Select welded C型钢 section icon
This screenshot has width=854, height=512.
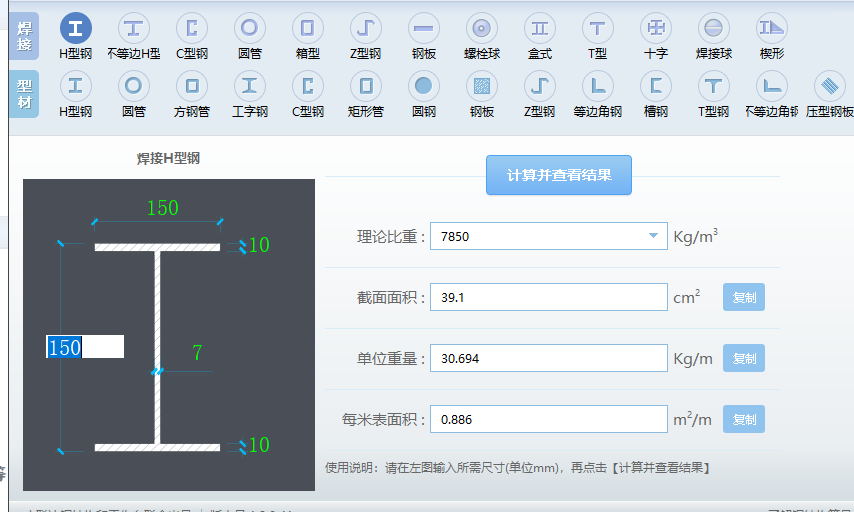pos(192,28)
